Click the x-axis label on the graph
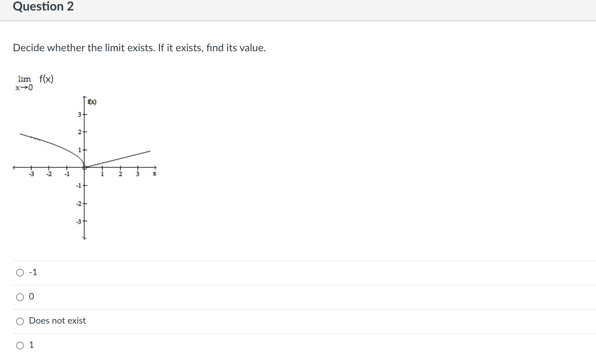596x364 pixels. pyautogui.click(x=155, y=174)
